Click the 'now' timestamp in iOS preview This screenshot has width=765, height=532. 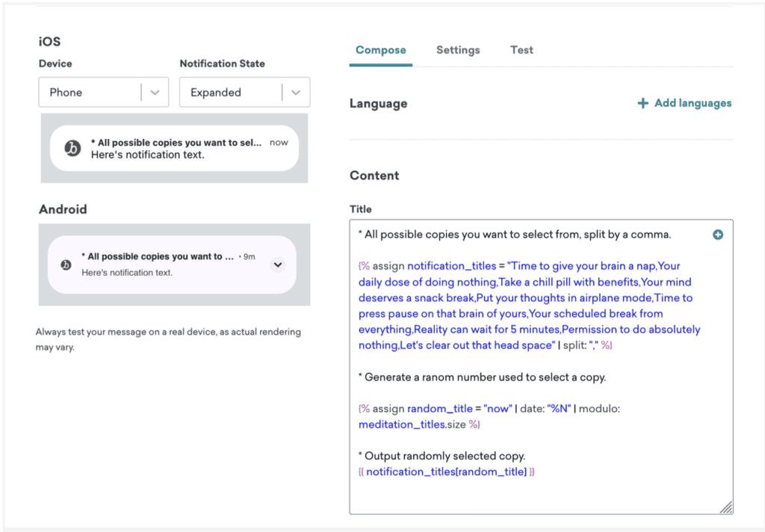tap(279, 143)
